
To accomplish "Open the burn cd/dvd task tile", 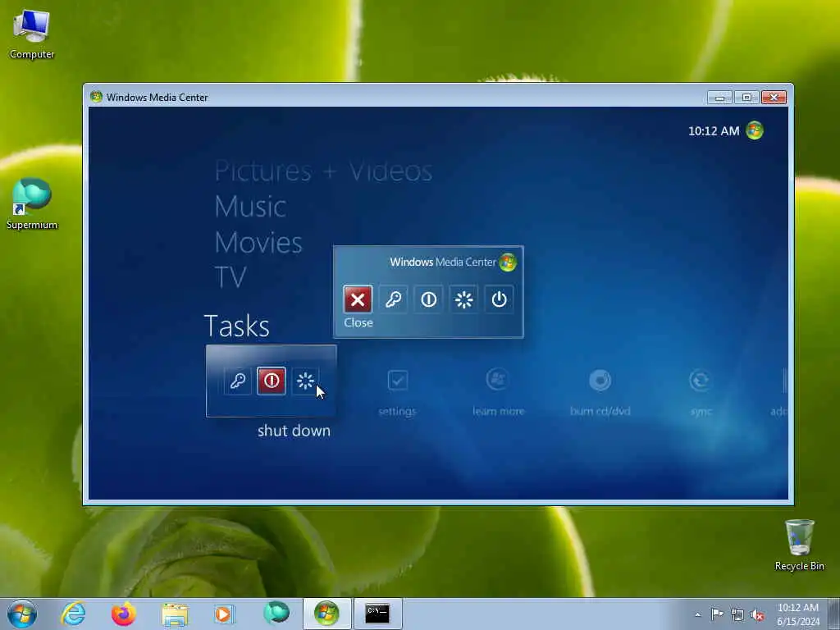I will [600, 392].
